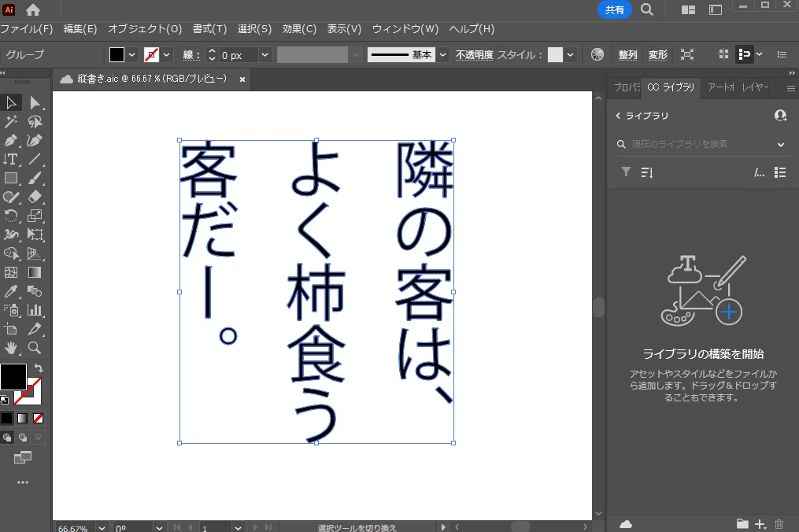The width and height of the screenshot is (799, 532).
Task: Open the search magnifier in title bar
Action: pos(646,9)
